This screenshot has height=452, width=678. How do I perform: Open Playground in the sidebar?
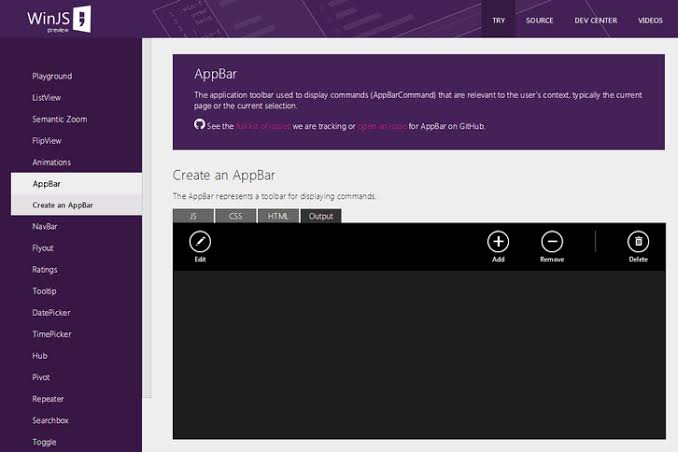click(52, 76)
